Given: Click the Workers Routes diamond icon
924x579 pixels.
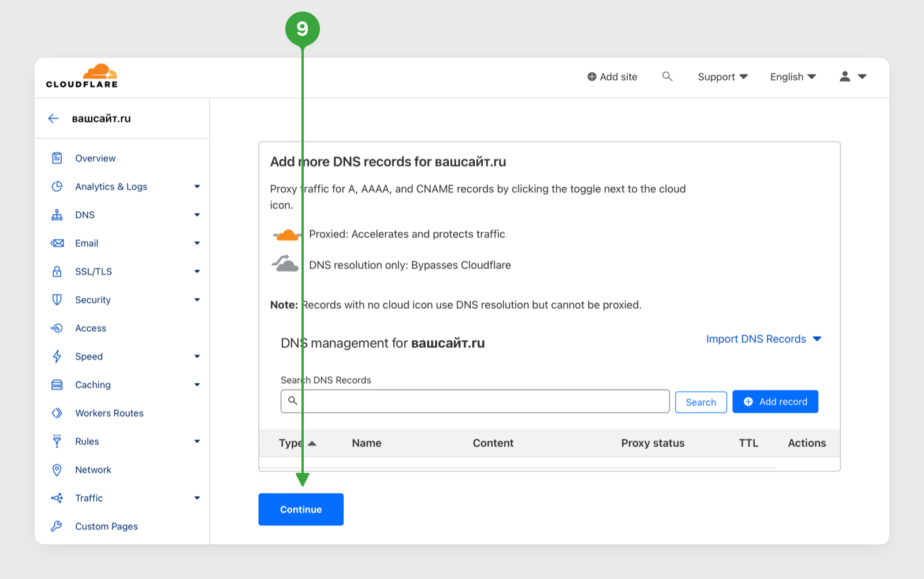Looking at the screenshot, I should click(x=57, y=413).
